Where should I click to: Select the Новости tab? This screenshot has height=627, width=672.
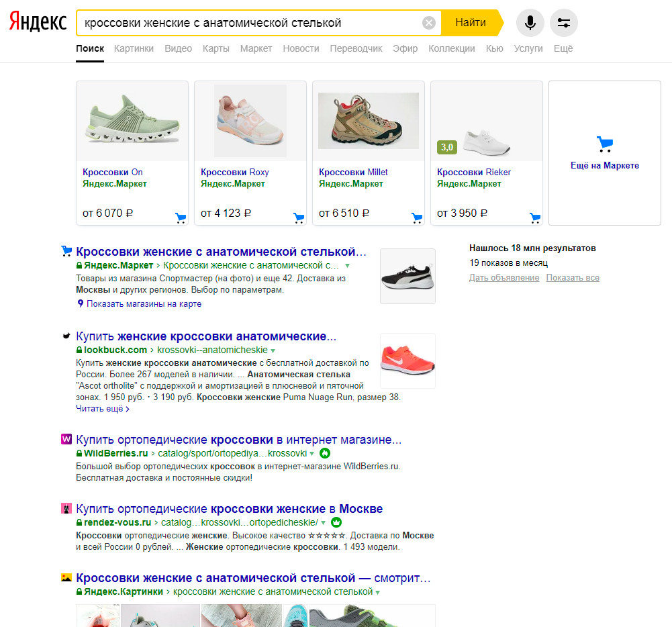coord(301,48)
